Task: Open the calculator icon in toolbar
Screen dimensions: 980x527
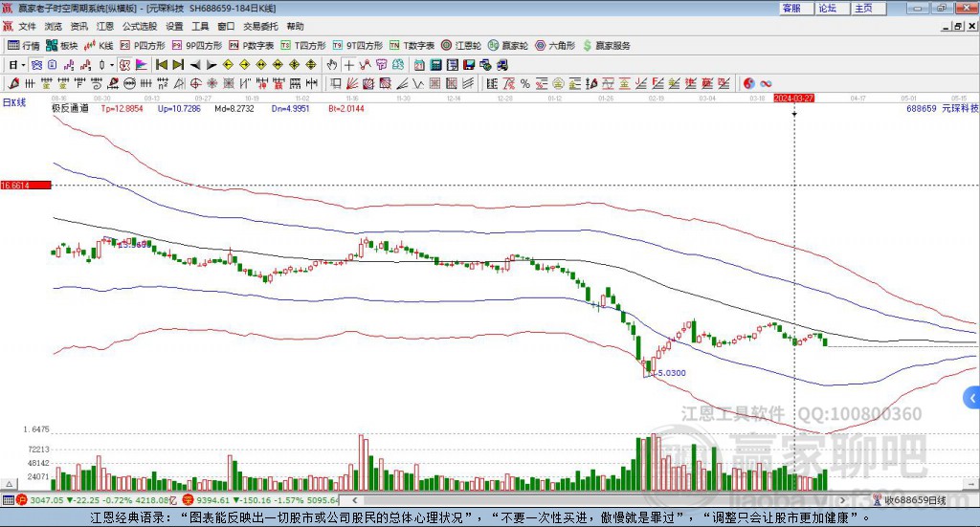Action: (436, 65)
